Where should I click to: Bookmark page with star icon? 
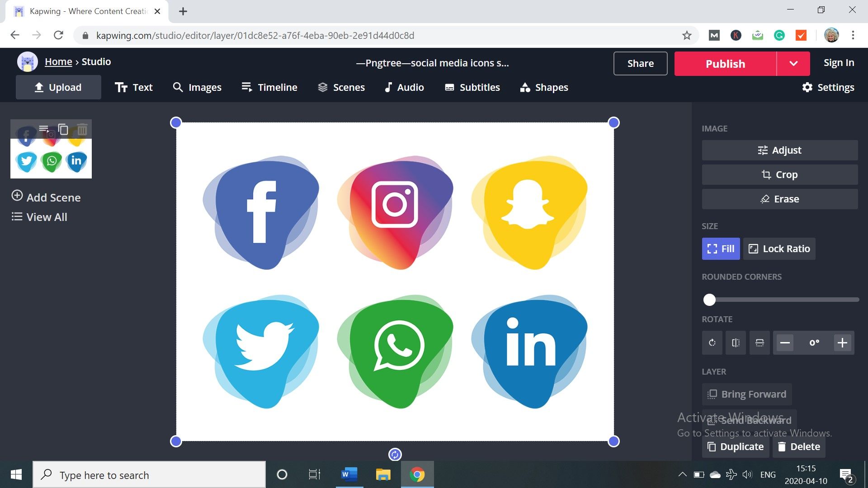pyautogui.click(x=687, y=36)
